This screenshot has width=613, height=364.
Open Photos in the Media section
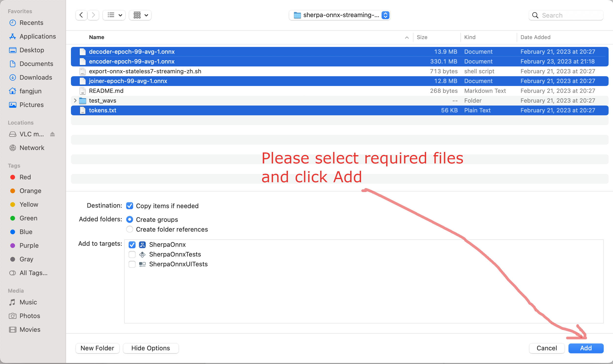click(24, 316)
